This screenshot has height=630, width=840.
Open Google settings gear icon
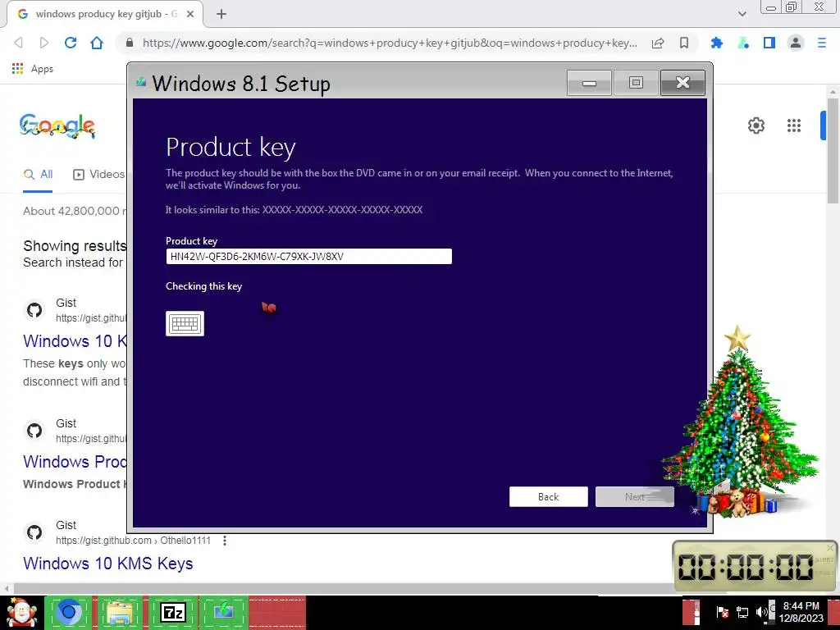click(x=756, y=126)
